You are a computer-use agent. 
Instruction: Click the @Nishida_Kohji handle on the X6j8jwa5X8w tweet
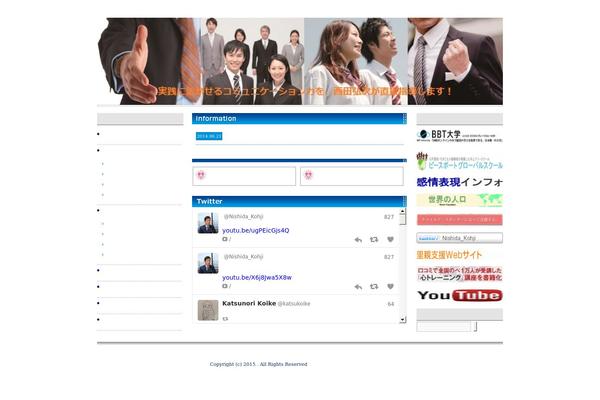pos(243,256)
